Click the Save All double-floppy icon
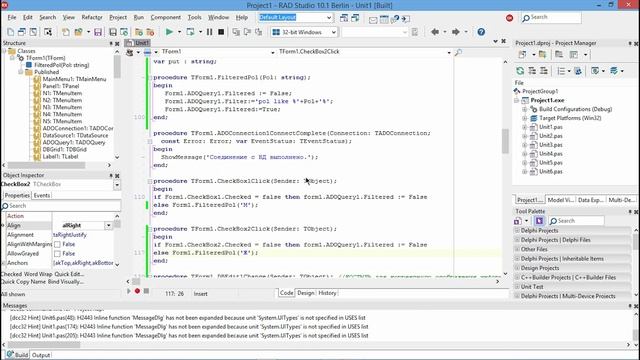Image resolution: width=640 pixels, height=360 pixels. pos(113,32)
